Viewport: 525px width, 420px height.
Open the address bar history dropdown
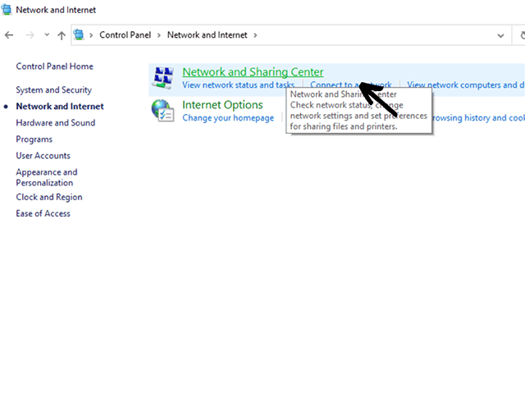(500, 35)
